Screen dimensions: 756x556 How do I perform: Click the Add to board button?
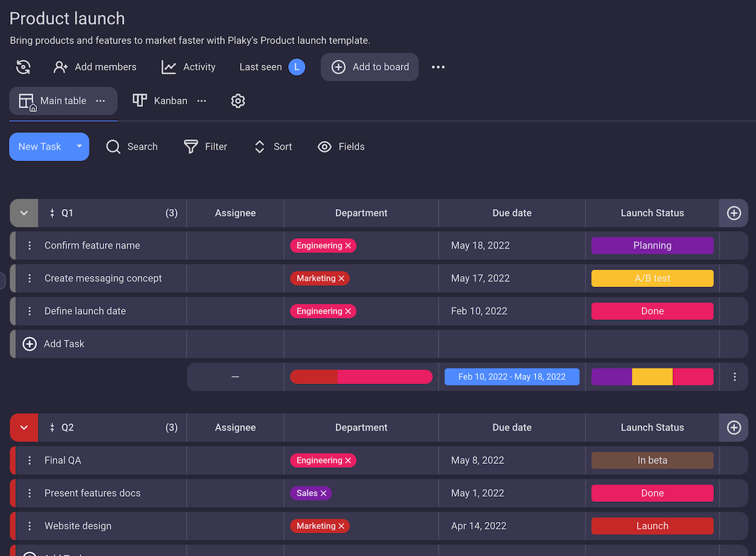point(370,67)
